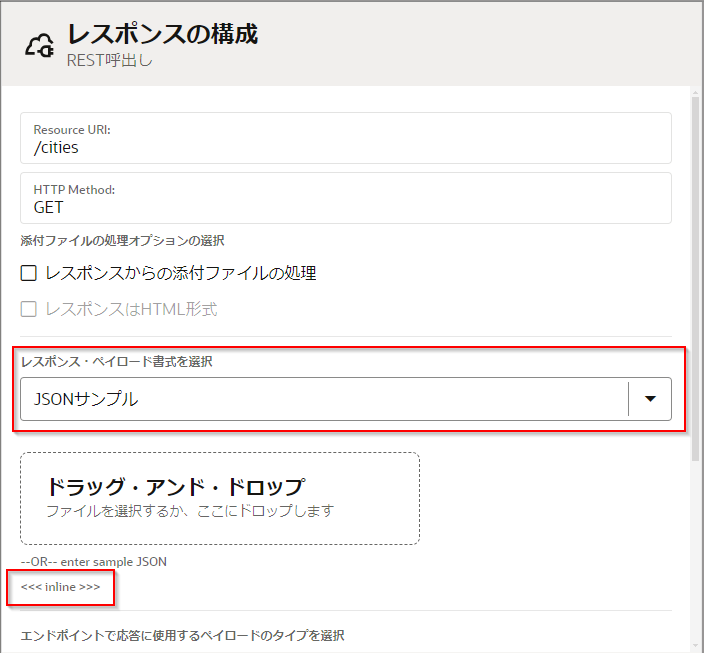Screen dimensions: 704x653
Task: Click the REST呼出し subtitle text
Action: pos(109,61)
